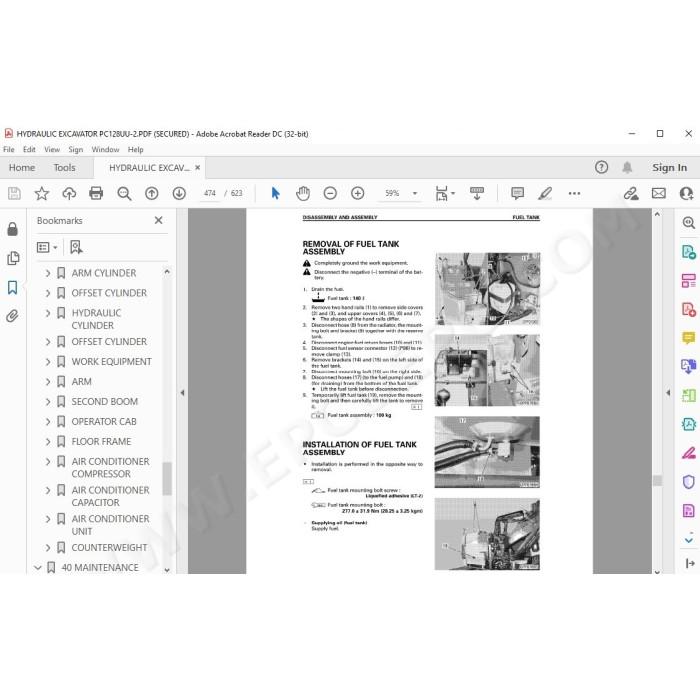This screenshot has width=700, height=700.
Task: Expand the right tools pane icon at bottom
Action: click(690, 563)
